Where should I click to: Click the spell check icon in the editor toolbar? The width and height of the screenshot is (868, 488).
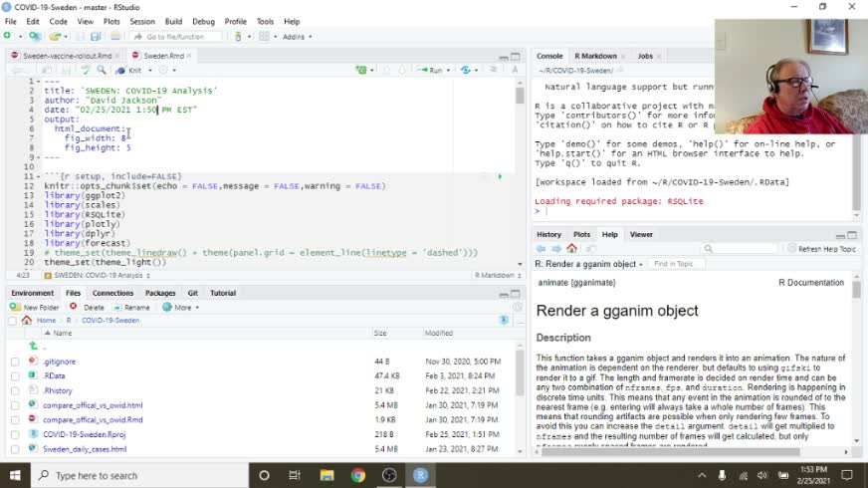point(86,70)
